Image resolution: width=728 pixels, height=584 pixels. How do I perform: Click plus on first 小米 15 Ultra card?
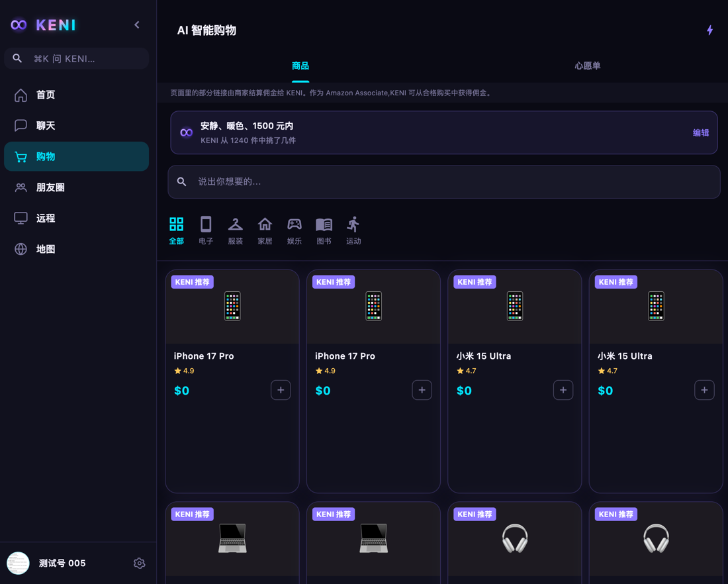(x=563, y=390)
